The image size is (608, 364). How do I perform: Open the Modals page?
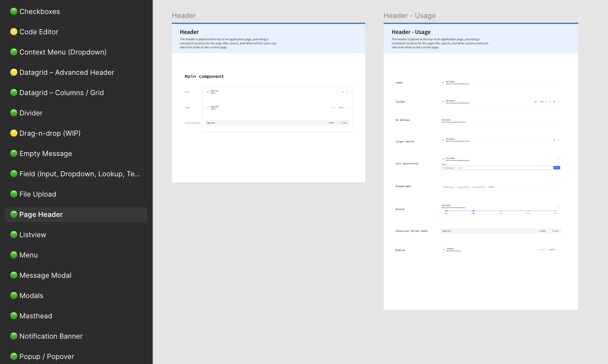tap(76, 296)
